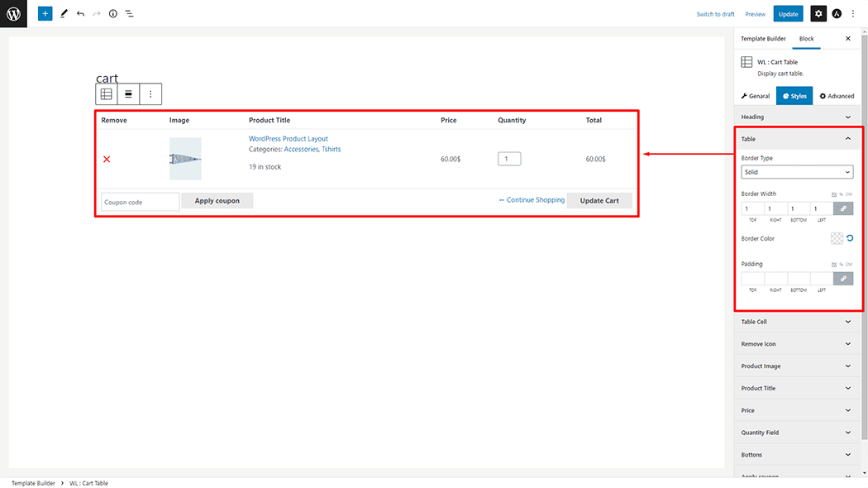Toggle the settings gear sidebar
The height and width of the screenshot is (488, 868).
818,14
